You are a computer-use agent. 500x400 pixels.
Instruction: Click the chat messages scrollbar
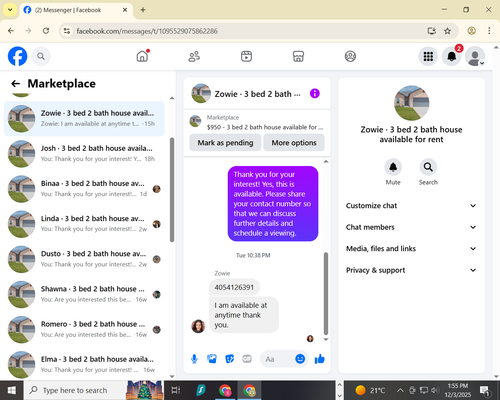point(326,293)
